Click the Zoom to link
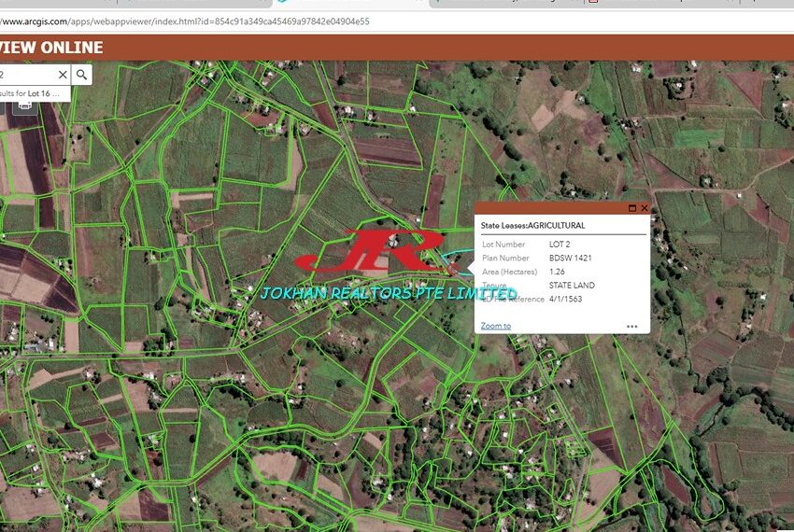Viewport: 794px width, 532px height. (x=495, y=326)
